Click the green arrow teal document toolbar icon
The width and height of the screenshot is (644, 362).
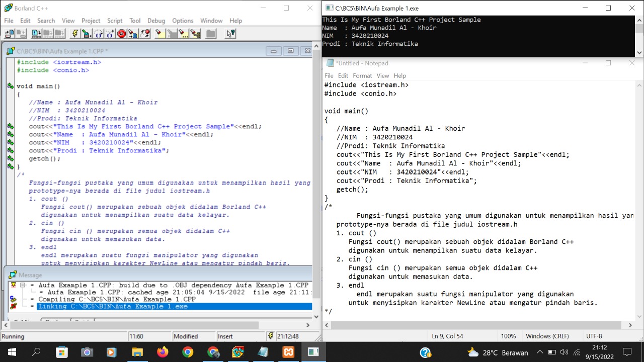[x=87, y=34]
